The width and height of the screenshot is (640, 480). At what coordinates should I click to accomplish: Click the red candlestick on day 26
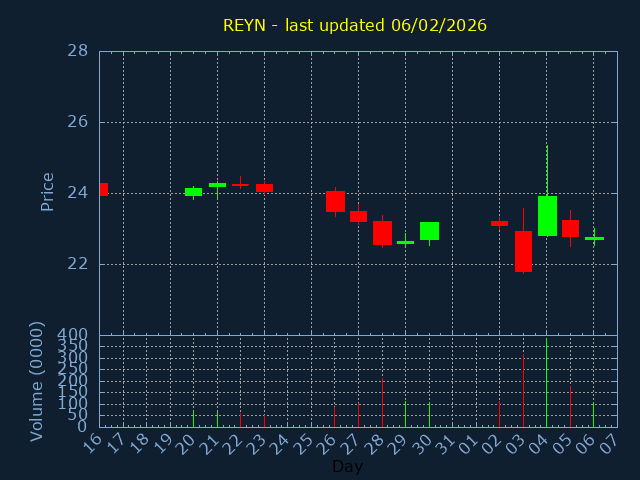click(x=335, y=201)
